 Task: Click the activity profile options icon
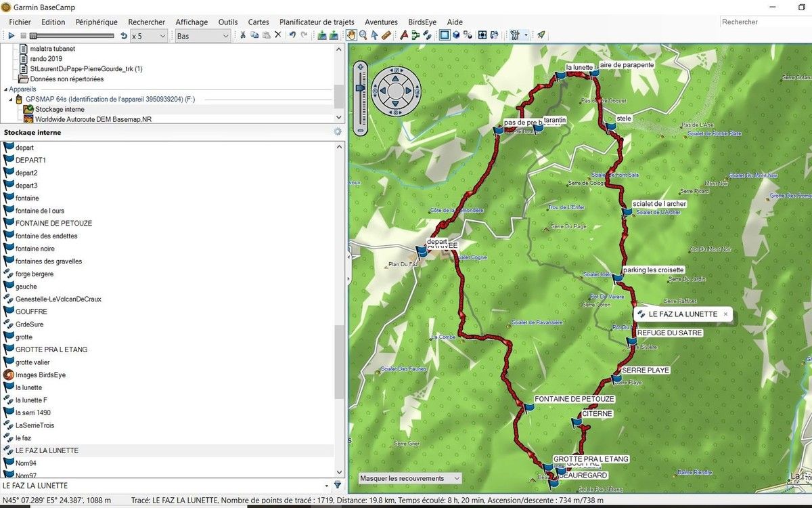[x=514, y=35]
